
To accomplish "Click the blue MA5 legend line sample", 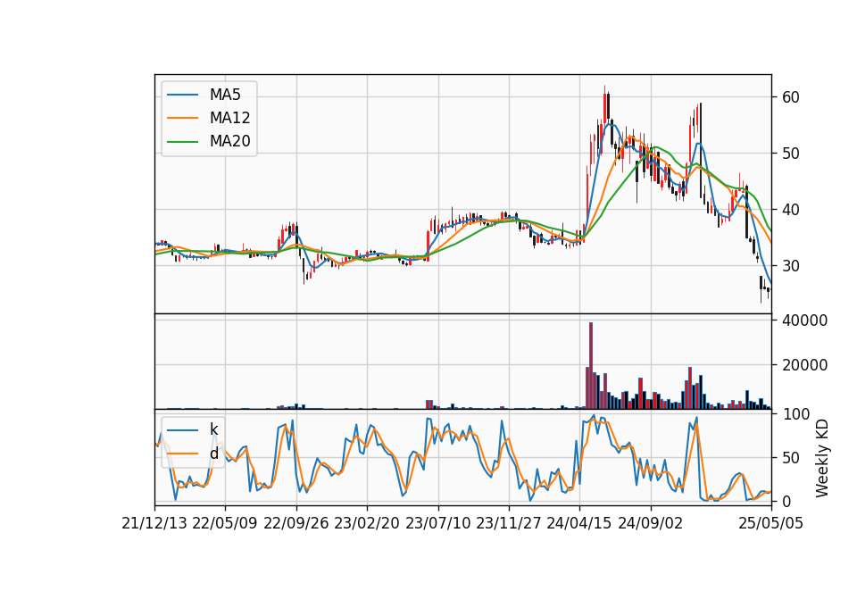I will point(182,95).
